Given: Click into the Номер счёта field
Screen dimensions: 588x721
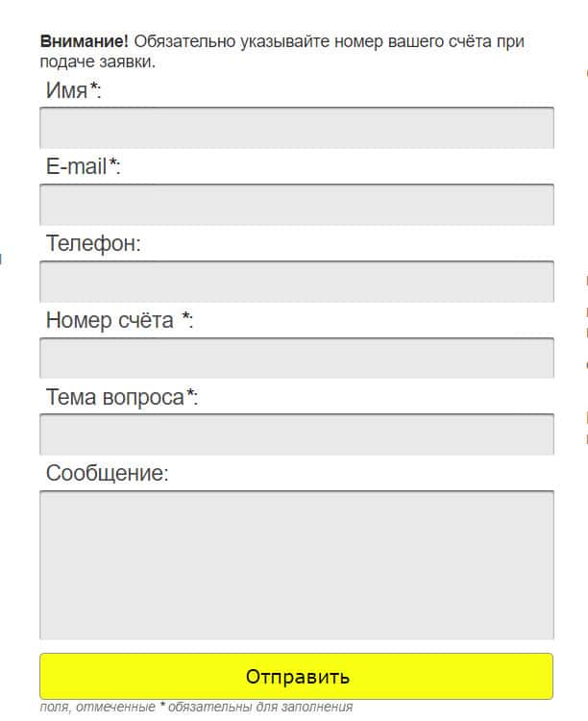Looking at the screenshot, I should [296, 359].
